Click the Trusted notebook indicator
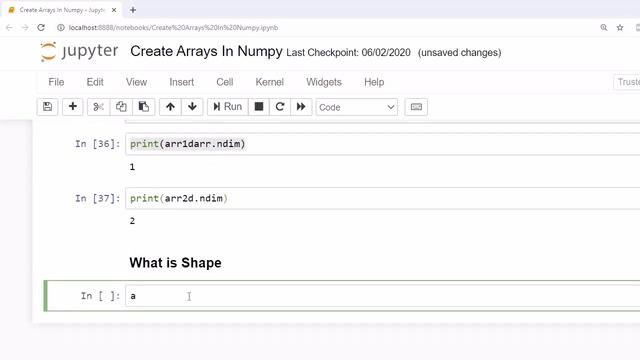 (x=628, y=82)
